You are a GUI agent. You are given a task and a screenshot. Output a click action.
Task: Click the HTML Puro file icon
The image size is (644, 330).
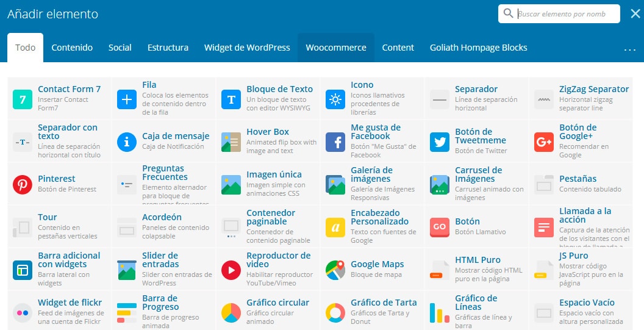click(x=440, y=270)
